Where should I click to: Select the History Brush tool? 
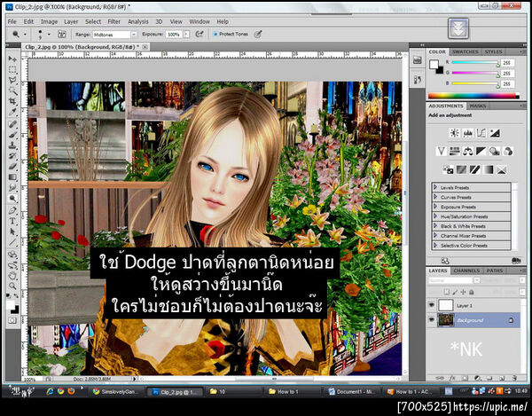click(x=12, y=156)
